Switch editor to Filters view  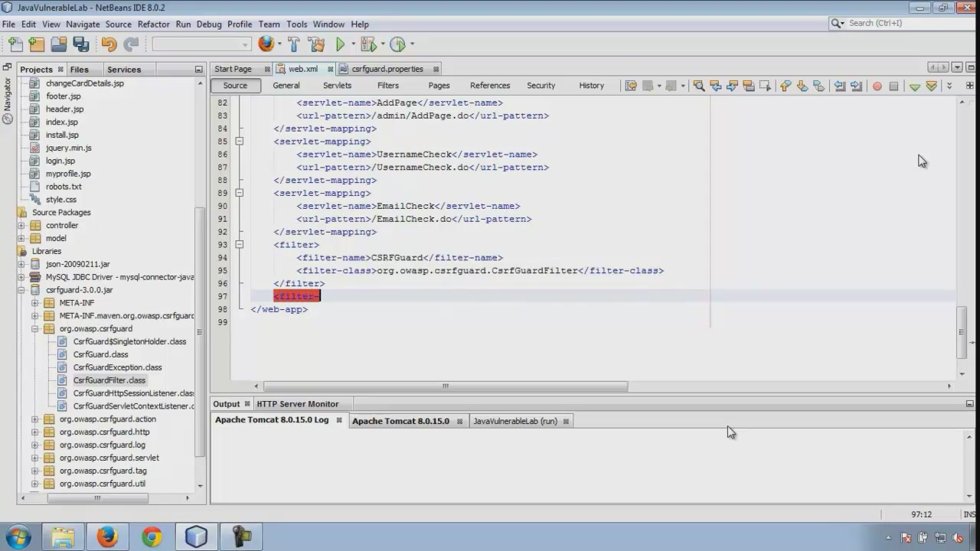point(388,86)
